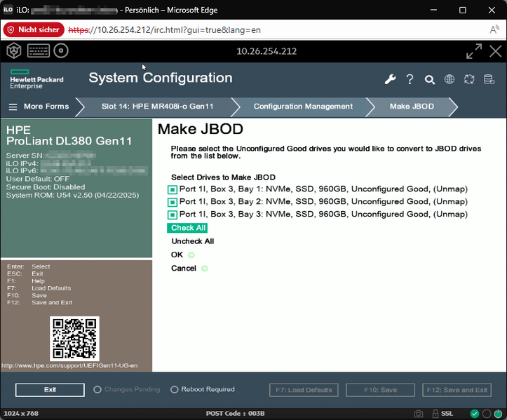Click the Hewlett Packard Enterprise logo

tap(36, 79)
